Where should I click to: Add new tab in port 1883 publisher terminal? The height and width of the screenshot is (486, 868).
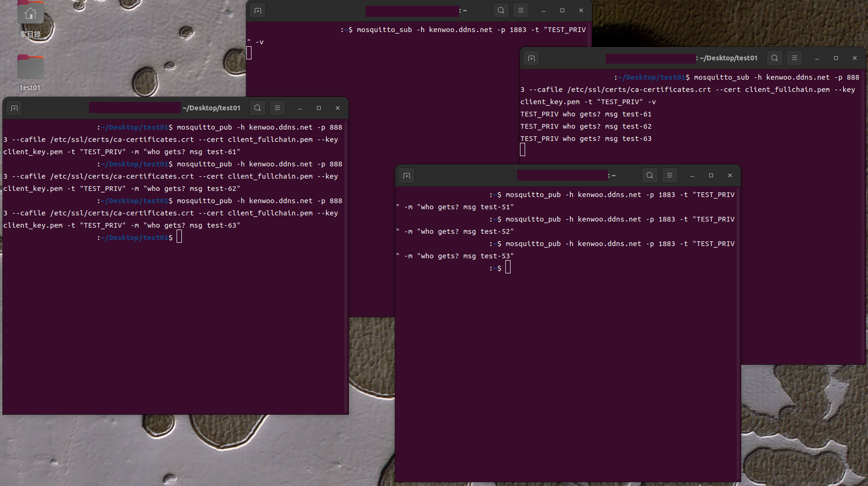(406, 175)
